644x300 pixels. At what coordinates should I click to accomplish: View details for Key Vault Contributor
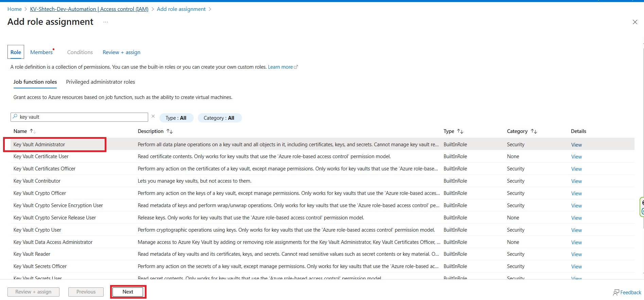point(576,181)
